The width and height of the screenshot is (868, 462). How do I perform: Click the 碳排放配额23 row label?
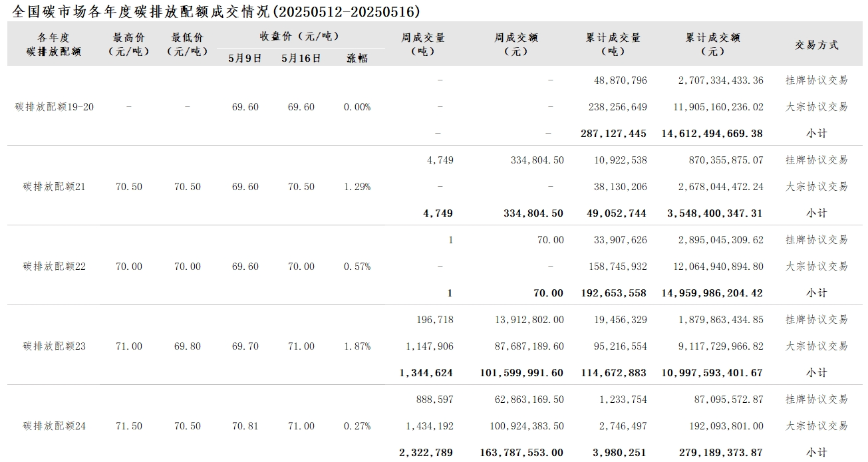click(x=55, y=346)
